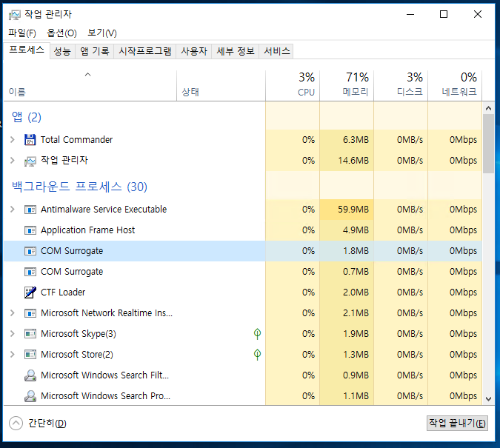The width and height of the screenshot is (500, 448).
Task: Switch to the 사용자 tab
Action: (x=194, y=51)
